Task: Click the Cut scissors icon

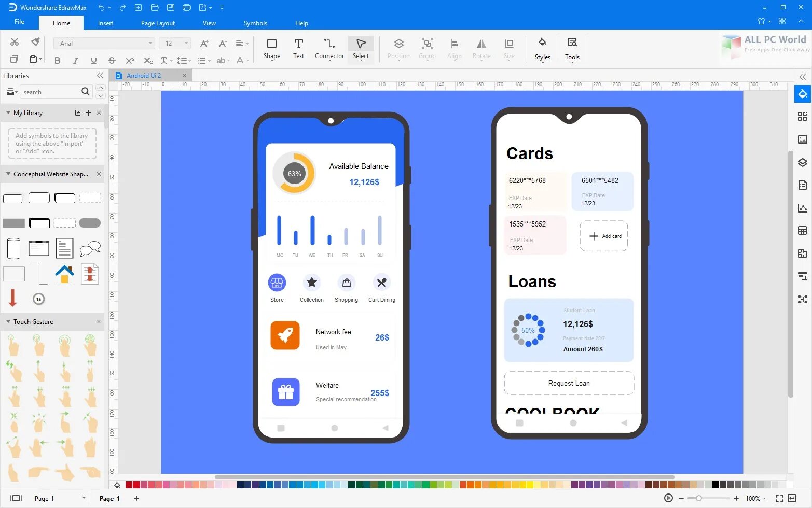Action: (15, 42)
